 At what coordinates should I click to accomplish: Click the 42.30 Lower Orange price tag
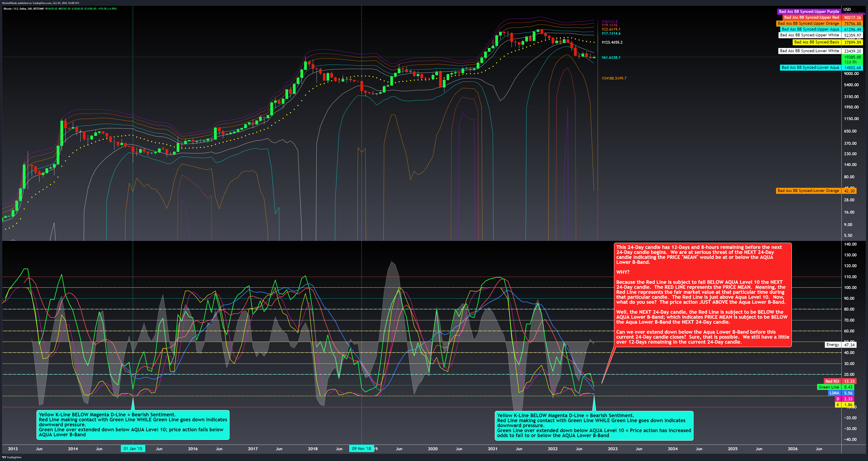point(849,191)
